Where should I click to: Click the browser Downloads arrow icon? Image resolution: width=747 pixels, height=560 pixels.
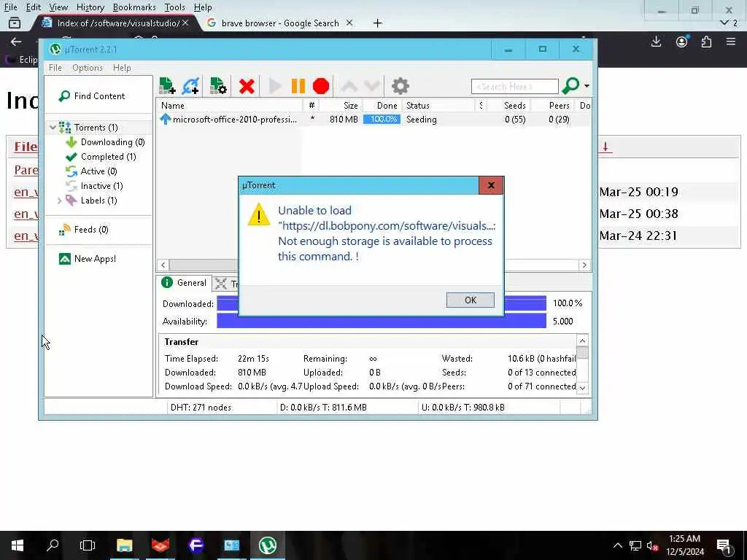pyautogui.click(x=656, y=42)
